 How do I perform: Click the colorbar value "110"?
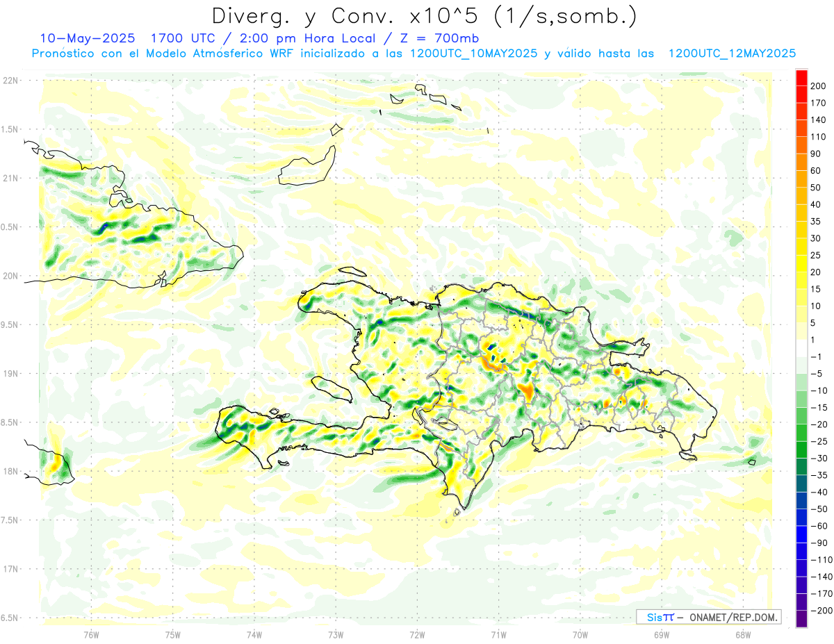tap(818, 137)
